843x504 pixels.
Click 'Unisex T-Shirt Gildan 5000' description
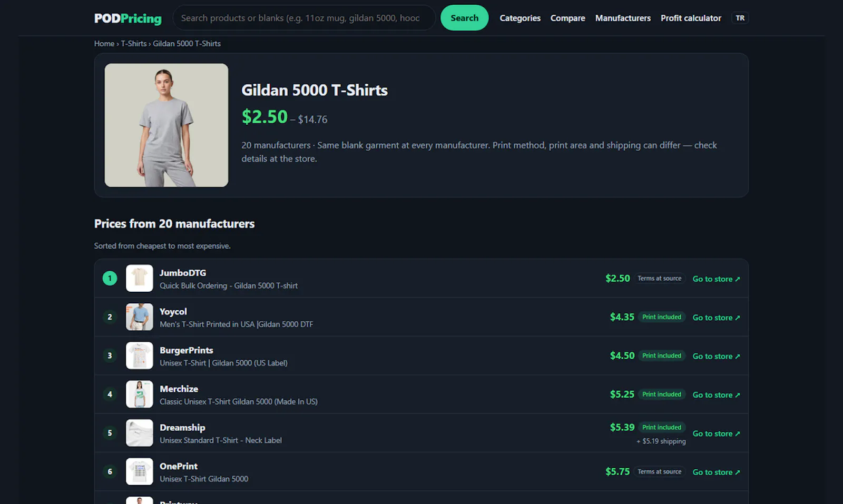[x=204, y=479]
